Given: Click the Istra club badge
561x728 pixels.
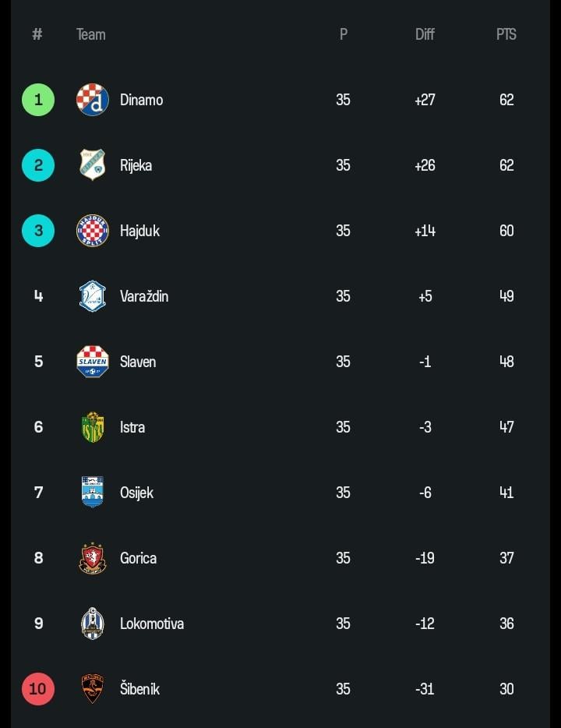Looking at the screenshot, I should coord(92,427).
